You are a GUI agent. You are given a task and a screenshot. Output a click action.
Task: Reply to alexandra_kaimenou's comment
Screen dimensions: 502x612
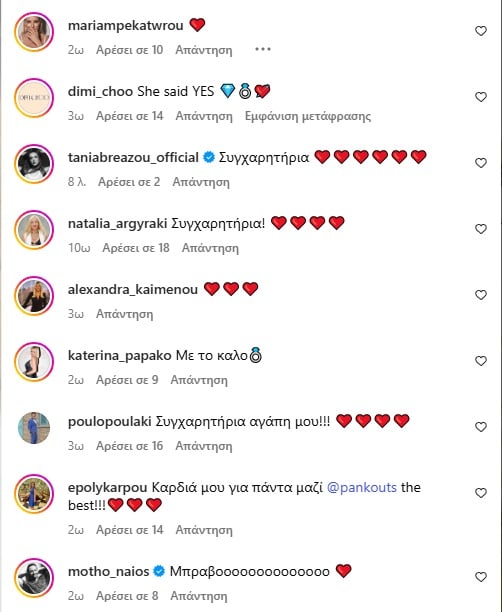click(125, 314)
